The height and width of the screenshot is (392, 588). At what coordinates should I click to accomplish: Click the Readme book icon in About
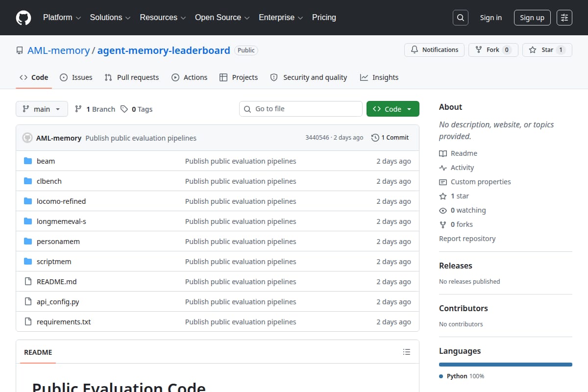click(443, 153)
